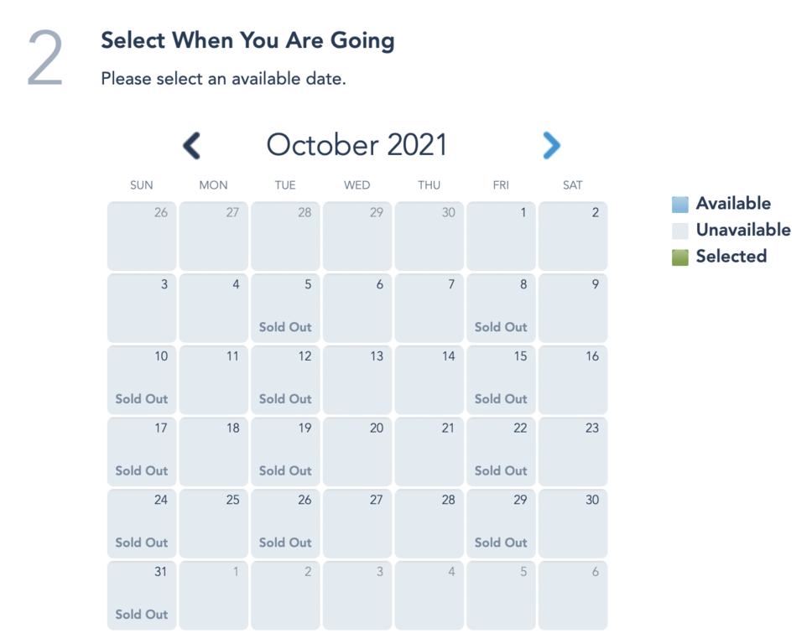This screenshot has height=644, width=812.
Task: Click the Available legend color swatch
Action: tap(679, 204)
